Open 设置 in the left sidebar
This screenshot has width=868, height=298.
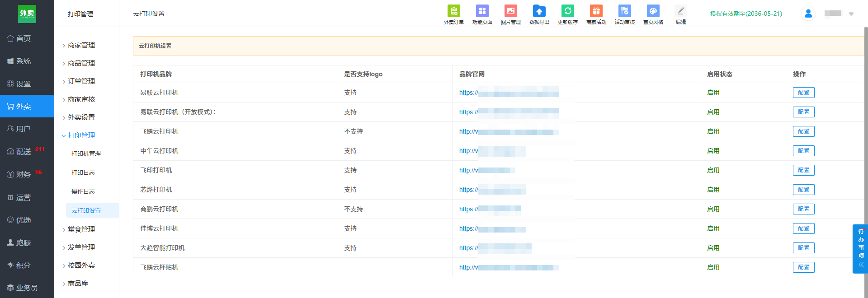coord(27,84)
